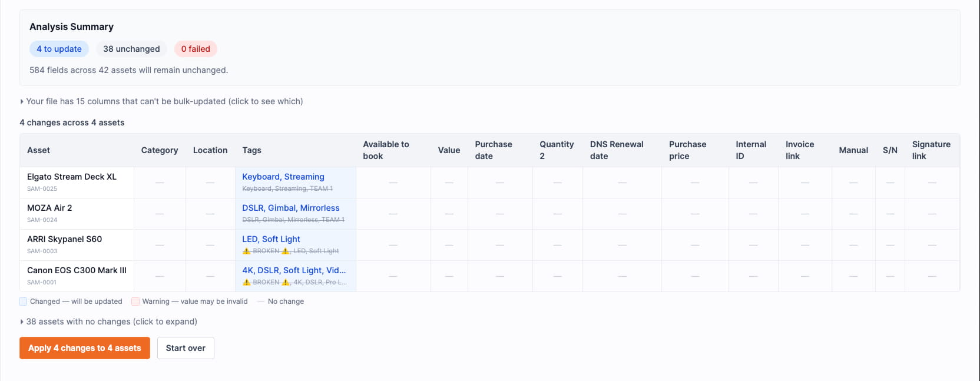Viewport: 980px width, 381px height.
Task: Expand the 15 non-updatable columns notice
Action: click(x=161, y=101)
